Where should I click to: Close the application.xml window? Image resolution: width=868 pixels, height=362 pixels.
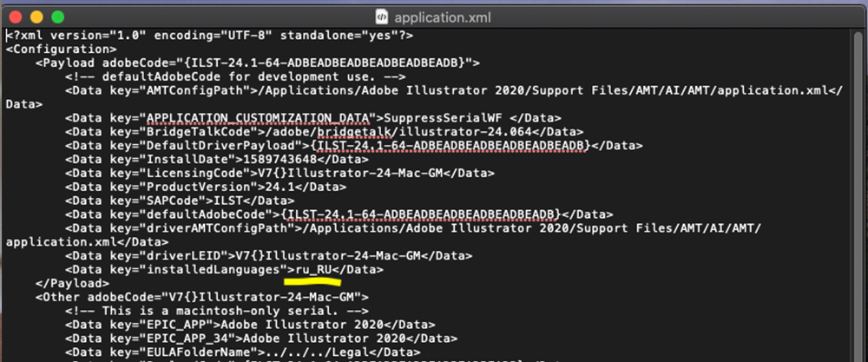tap(16, 17)
